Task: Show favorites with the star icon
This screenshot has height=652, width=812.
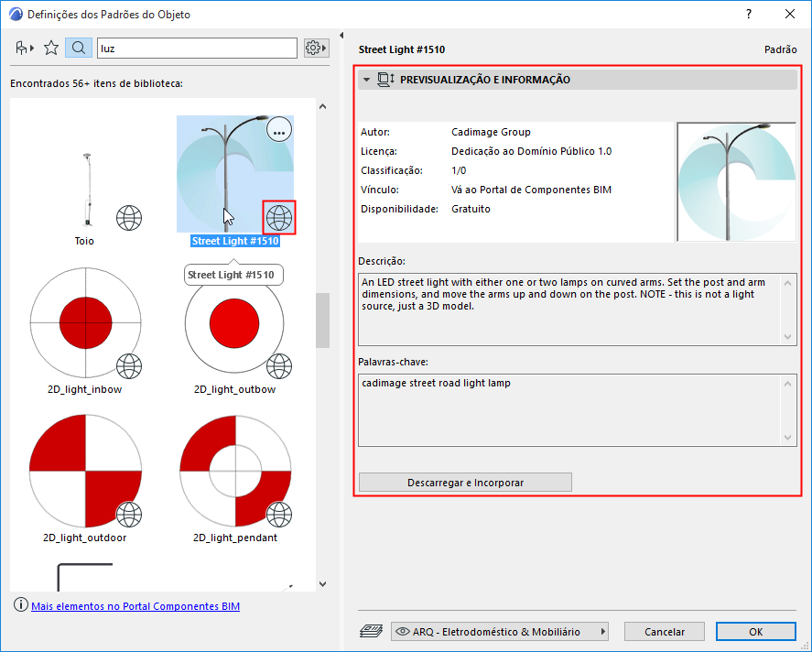Action: [51, 49]
